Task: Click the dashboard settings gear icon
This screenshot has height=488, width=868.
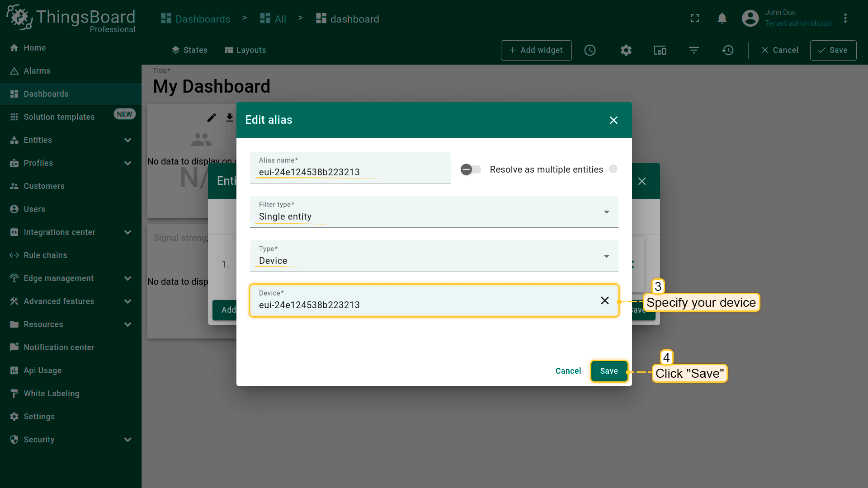Action: pyautogui.click(x=626, y=50)
